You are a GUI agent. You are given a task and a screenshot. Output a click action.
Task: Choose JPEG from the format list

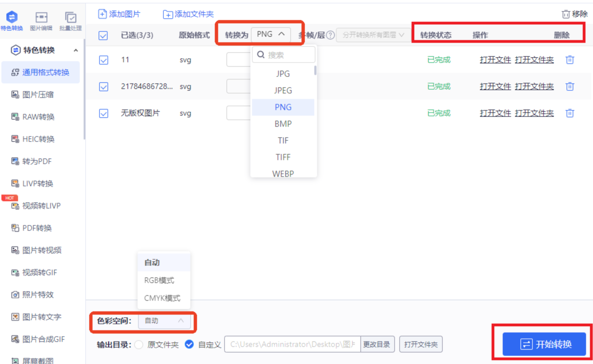283,90
